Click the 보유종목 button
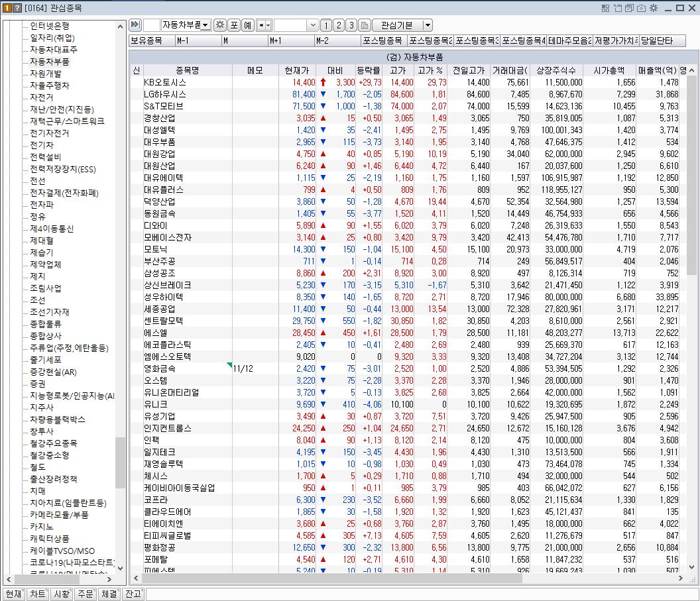 pyautogui.click(x=147, y=40)
